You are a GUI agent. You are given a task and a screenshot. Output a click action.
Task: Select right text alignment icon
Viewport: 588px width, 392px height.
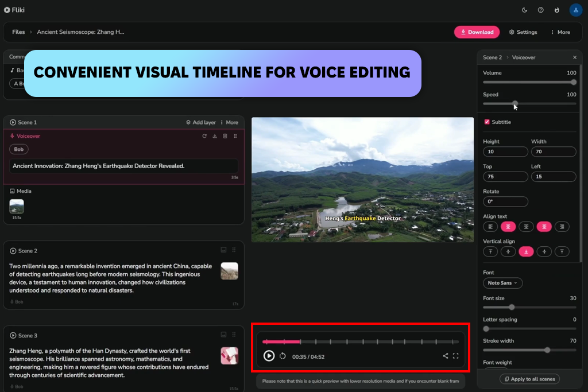562,227
